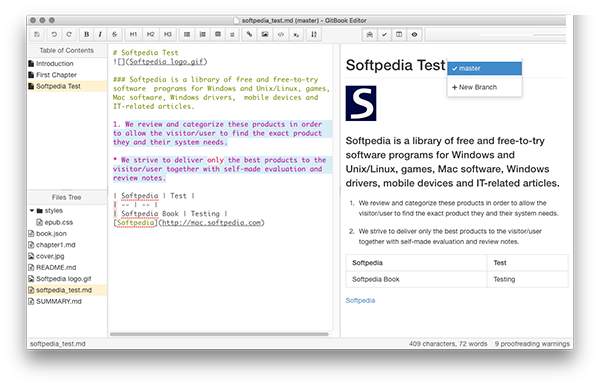The image size is (600, 387).
Task: Select softpedia_test.md in Files Tree
Action: [x=67, y=290]
